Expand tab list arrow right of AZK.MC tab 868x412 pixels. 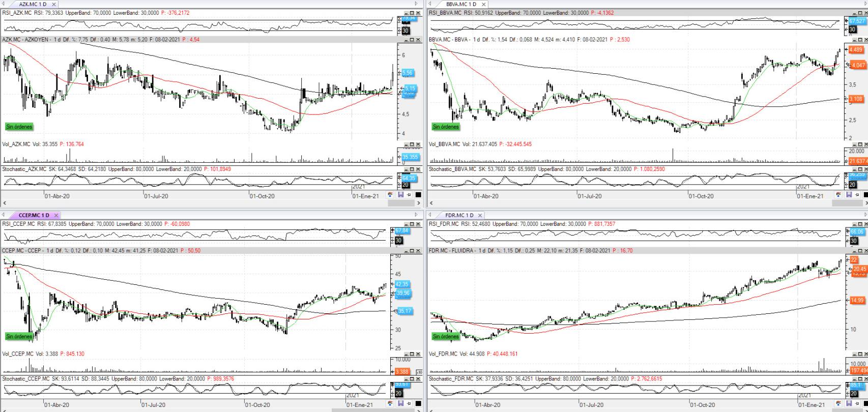coord(416,4)
